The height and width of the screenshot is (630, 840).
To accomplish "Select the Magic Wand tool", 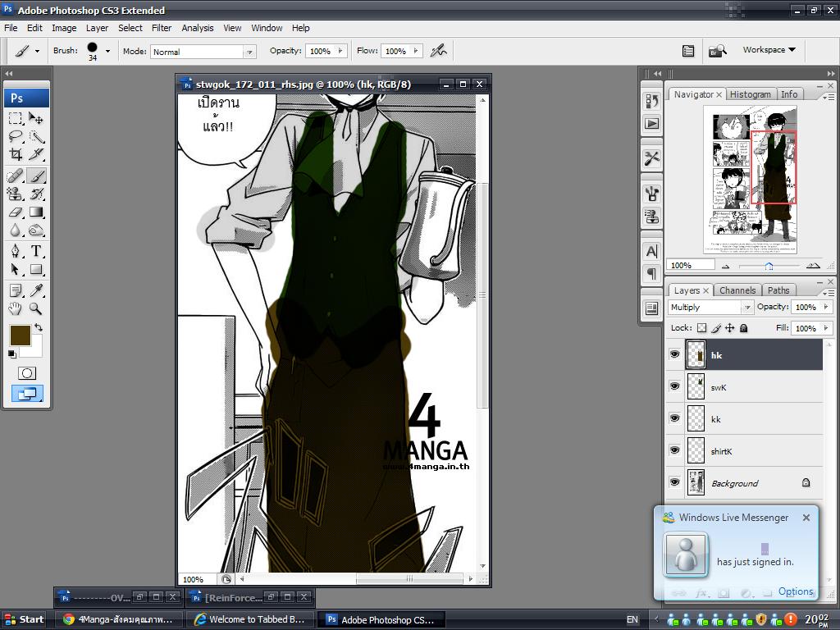I will click(36, 136).
